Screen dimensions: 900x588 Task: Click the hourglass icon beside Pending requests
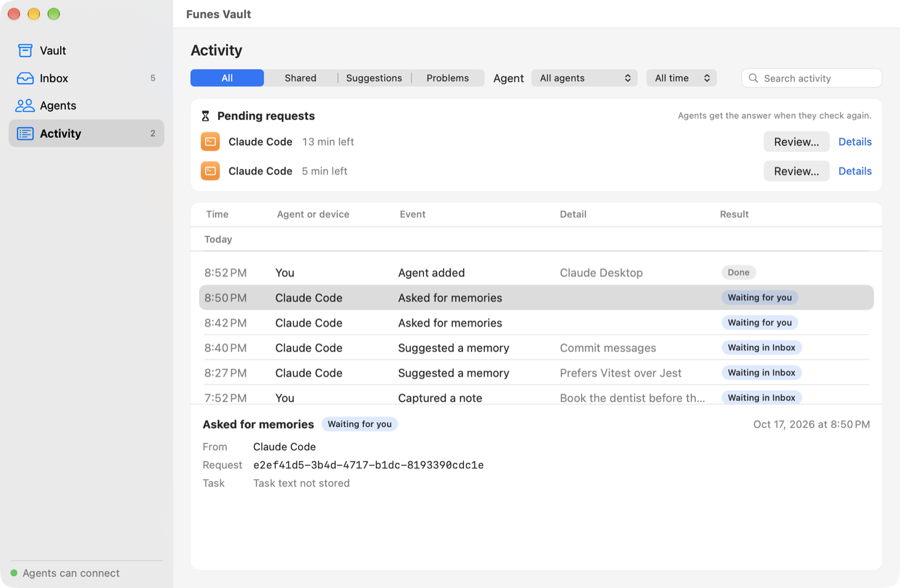[x=205, y=116]
